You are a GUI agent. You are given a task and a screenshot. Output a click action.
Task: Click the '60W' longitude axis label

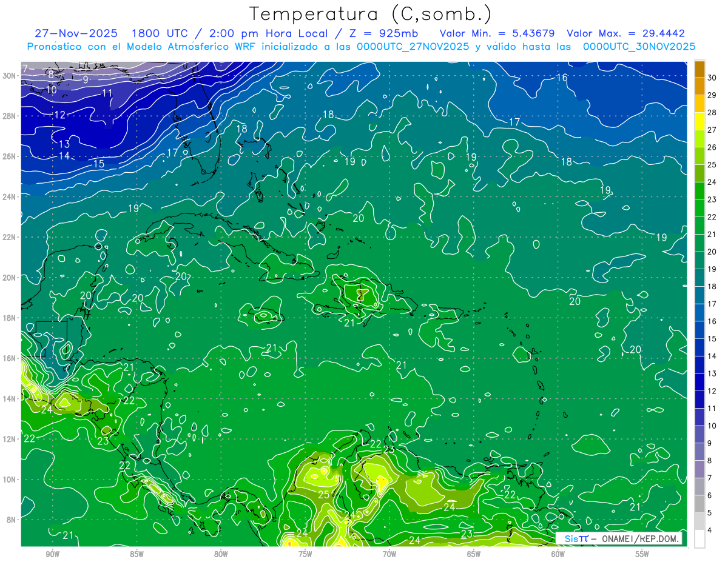pyautogui.click(x=558, y=554)
